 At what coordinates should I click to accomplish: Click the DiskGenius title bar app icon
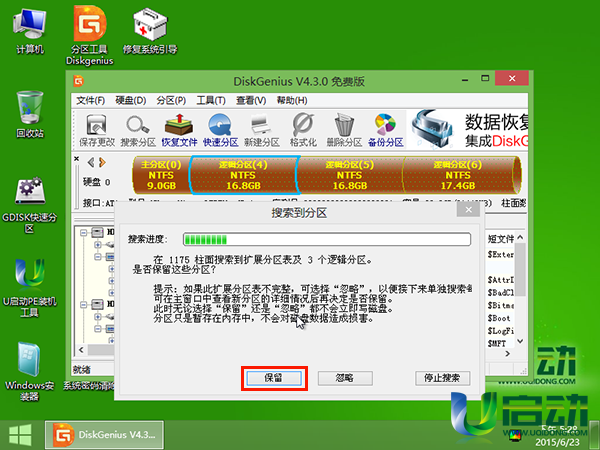78,81
